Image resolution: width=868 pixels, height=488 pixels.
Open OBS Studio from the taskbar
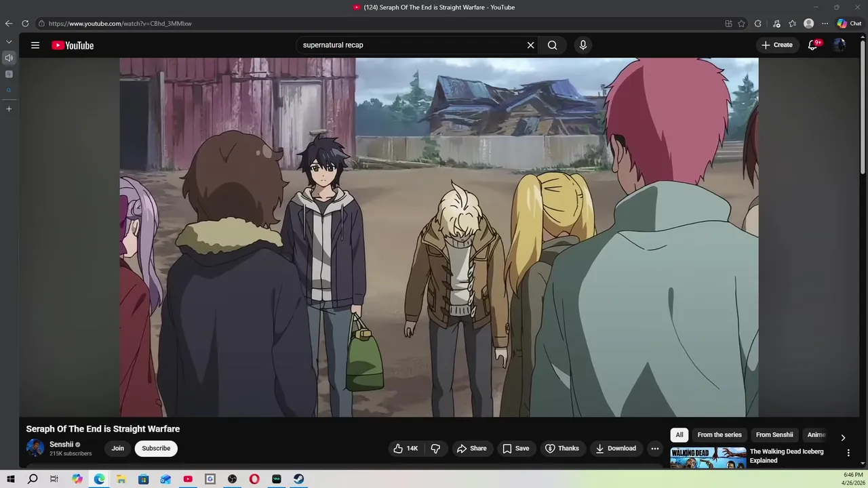coord(233,479)
